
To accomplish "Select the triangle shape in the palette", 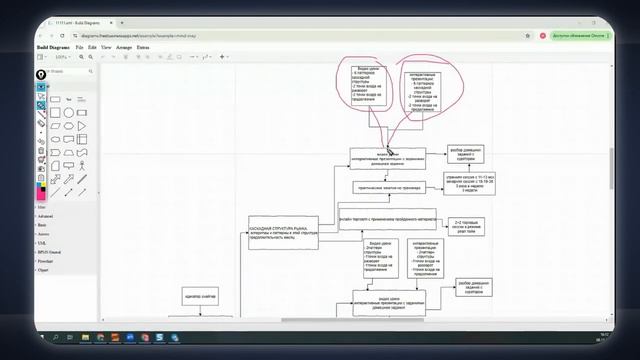I will coord(82,126).
